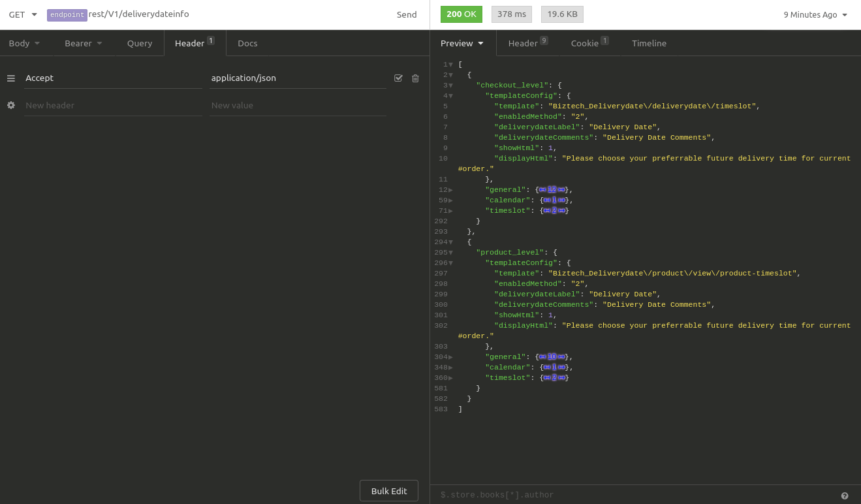Click the Send button
The height and width of the screenshot is (504, 861).
[x=406, y=14]
